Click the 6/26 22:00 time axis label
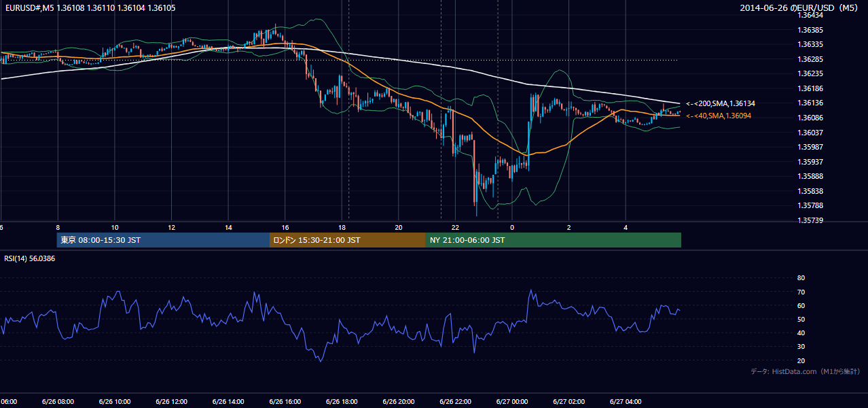 click(x=455, y=402)
